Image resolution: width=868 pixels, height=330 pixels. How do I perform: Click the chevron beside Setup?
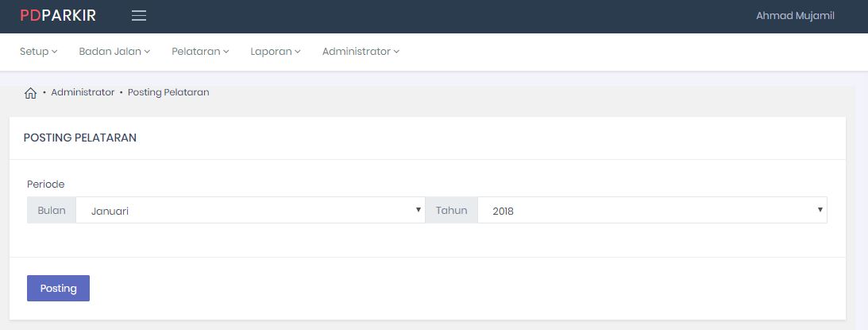(55, 52)
